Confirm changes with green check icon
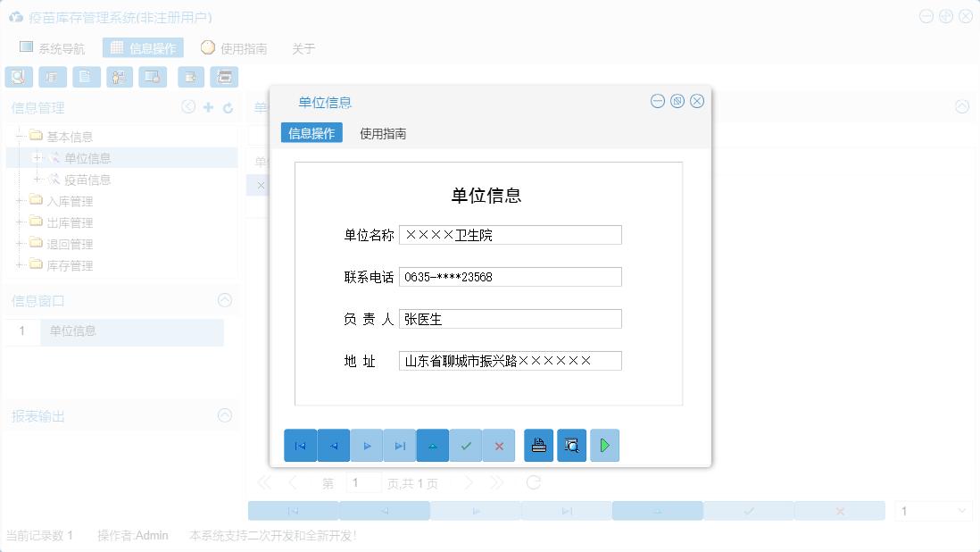This screenshot has width=980, height=552. coord(465,445)
